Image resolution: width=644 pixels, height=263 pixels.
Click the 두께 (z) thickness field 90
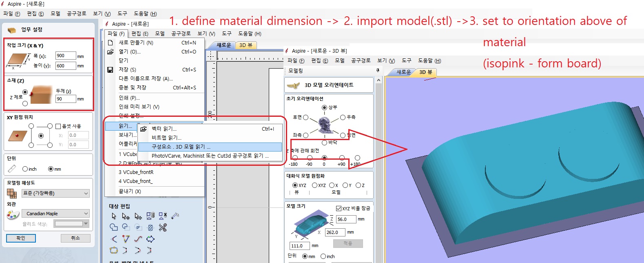point(66,99)
